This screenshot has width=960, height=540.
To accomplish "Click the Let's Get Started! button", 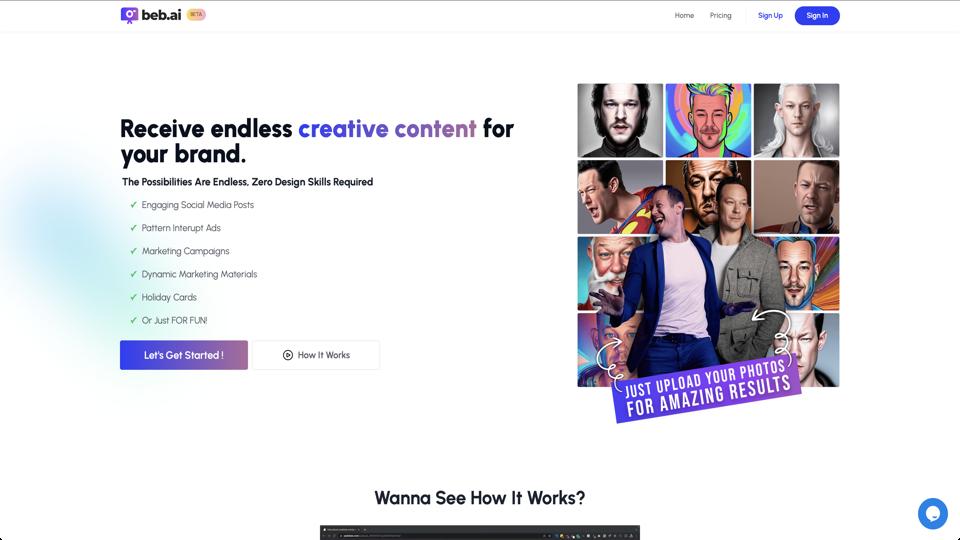I will (184, 355).
